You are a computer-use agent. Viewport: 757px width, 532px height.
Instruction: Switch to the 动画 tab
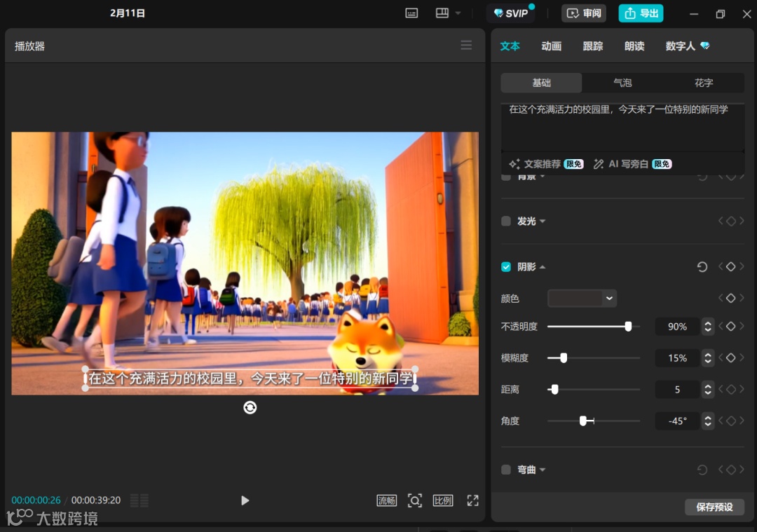pyautogui.click(x=552, y=46)
